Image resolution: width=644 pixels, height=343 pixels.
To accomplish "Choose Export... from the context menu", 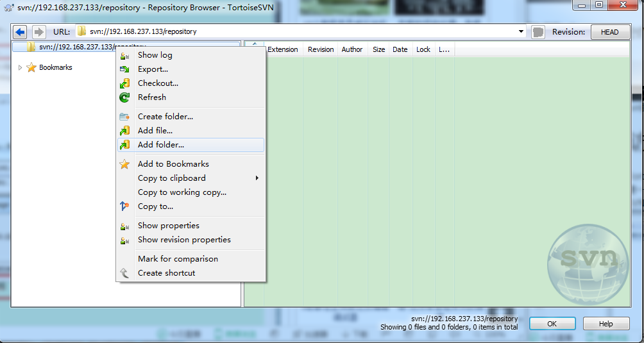I will (191, 69).
